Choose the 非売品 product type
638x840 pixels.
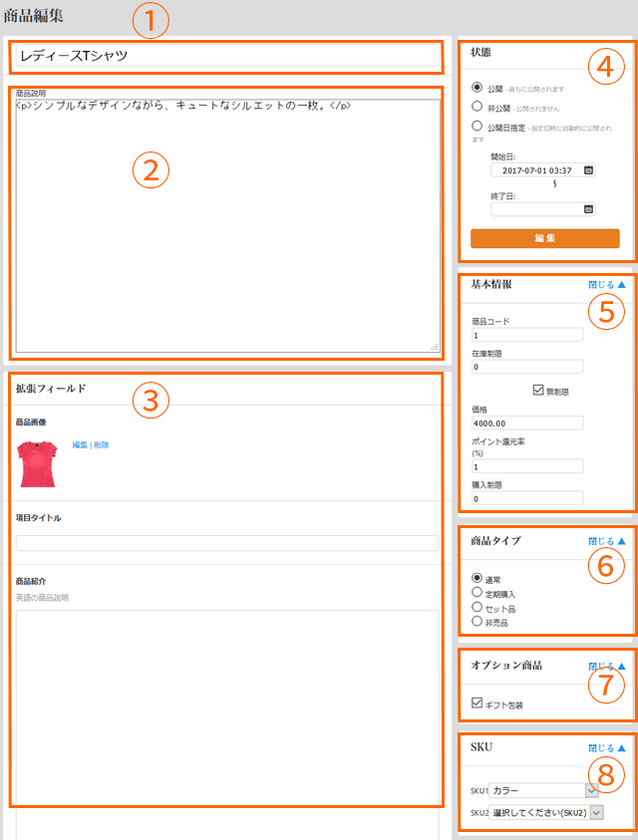pos(478,621)
